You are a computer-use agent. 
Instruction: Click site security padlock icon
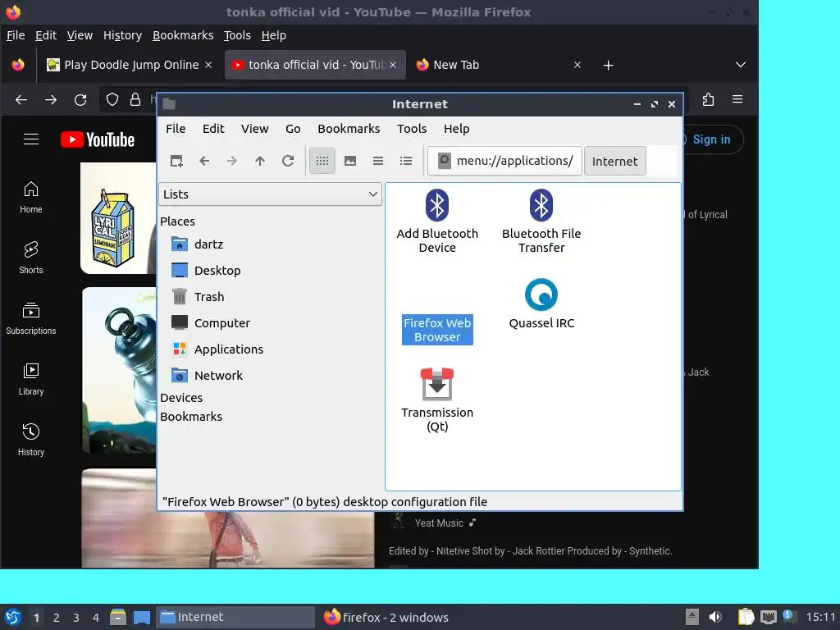click(135, 99)
